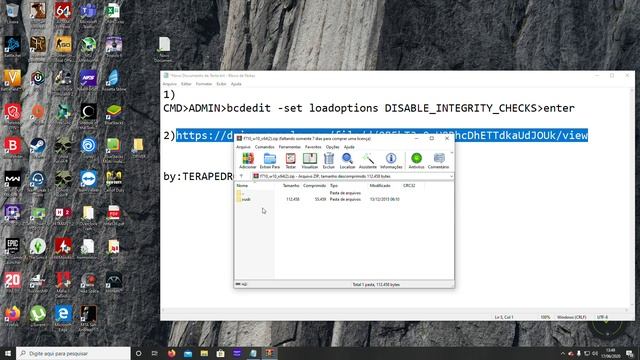Open Notepad Ajuda menu
This screenshot has height=360, width=640.
pyautogui.click(x=236, y=84)
